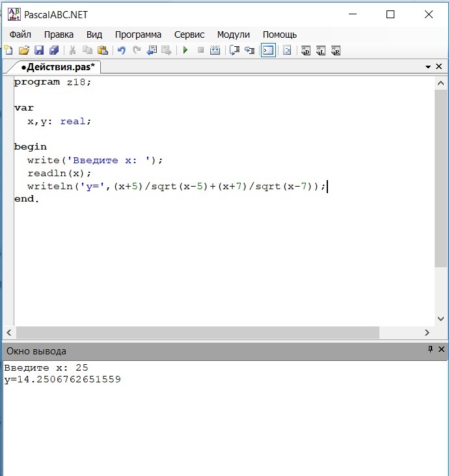Open the Правка menu
This screenshot has width=449, height=476.
(59, 34)
